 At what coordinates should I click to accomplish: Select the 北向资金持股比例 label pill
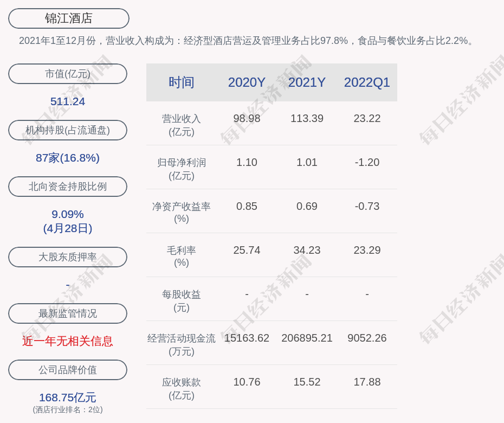[x=68, y=187]
